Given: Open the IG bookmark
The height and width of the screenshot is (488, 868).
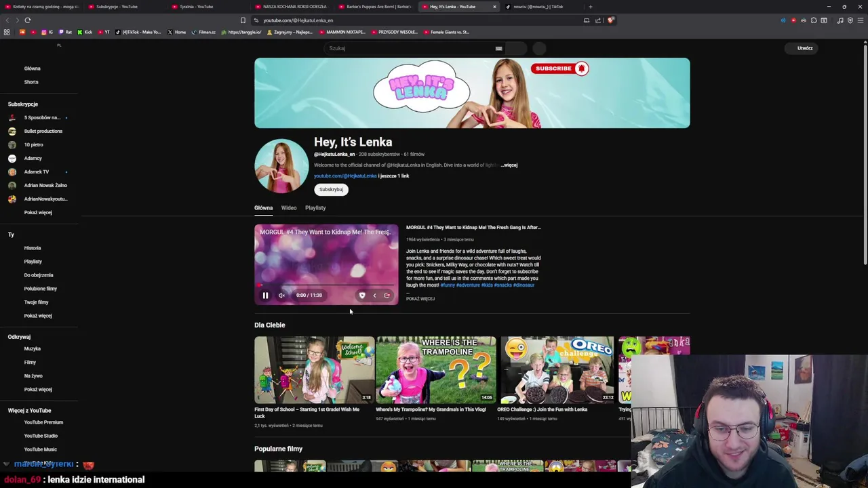Looking at the screenshot, I should coord(47,32).
